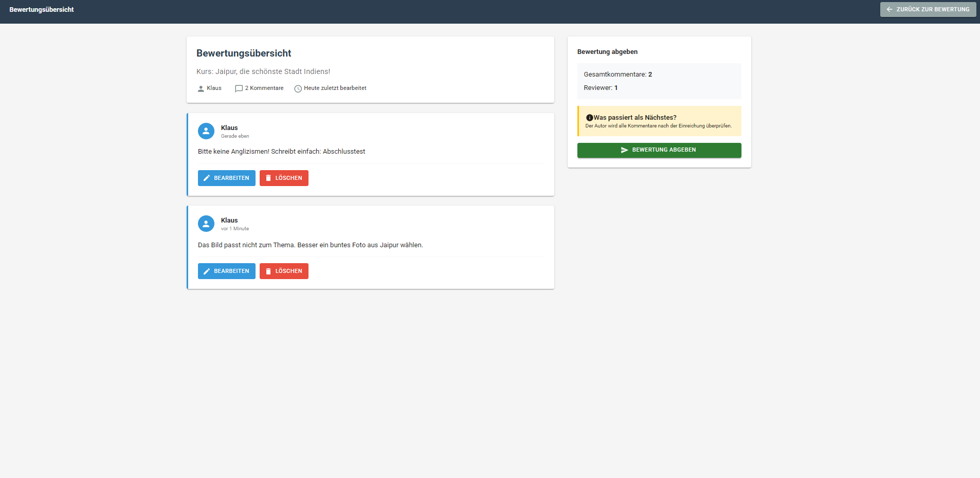Viewport: 980px width, 478px height.
Task: Click the pencil icon on the Anglizismen comment
Action: pos(207,178)
